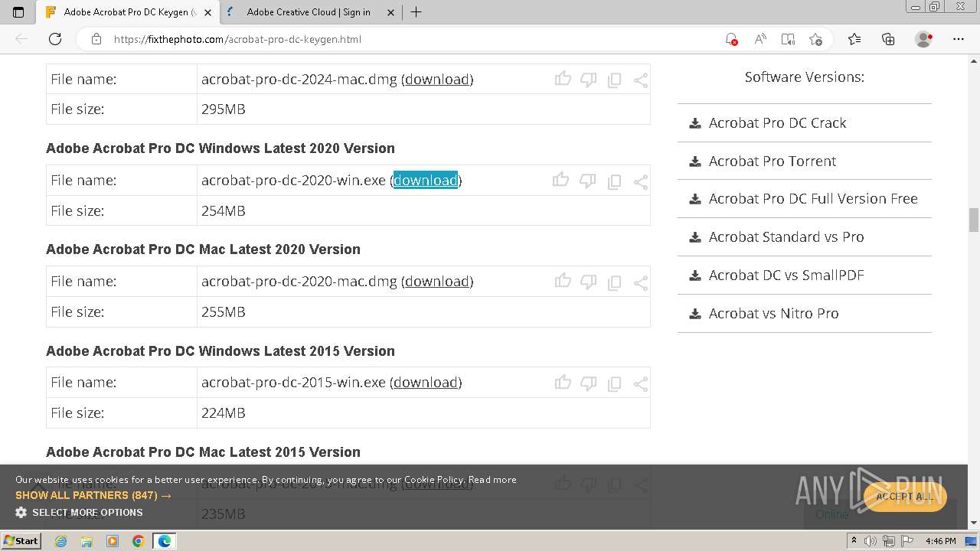Open Acrobat vs Nitro Pro link
980x551 pixels.
[773, 313]
